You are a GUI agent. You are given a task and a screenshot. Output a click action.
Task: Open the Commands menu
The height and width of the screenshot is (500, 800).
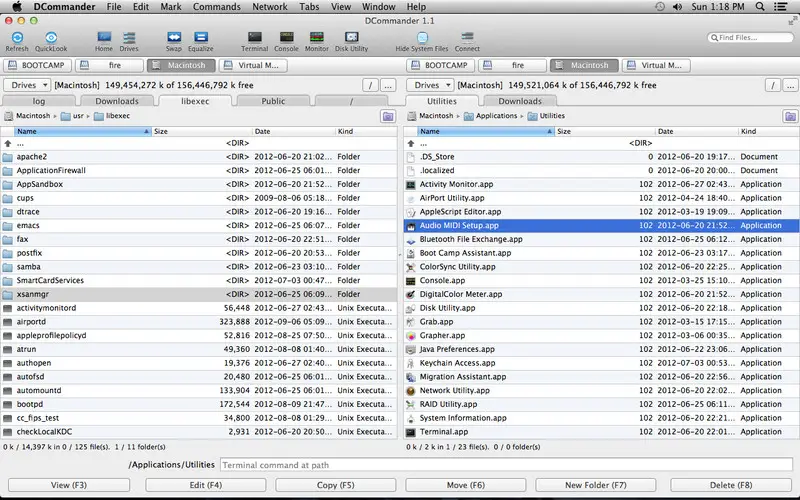tap(216, 7)
